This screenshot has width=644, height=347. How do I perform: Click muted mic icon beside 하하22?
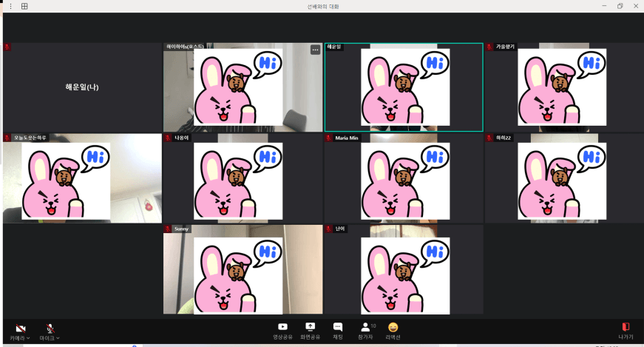pyautogui.click(x=489, y=138)
